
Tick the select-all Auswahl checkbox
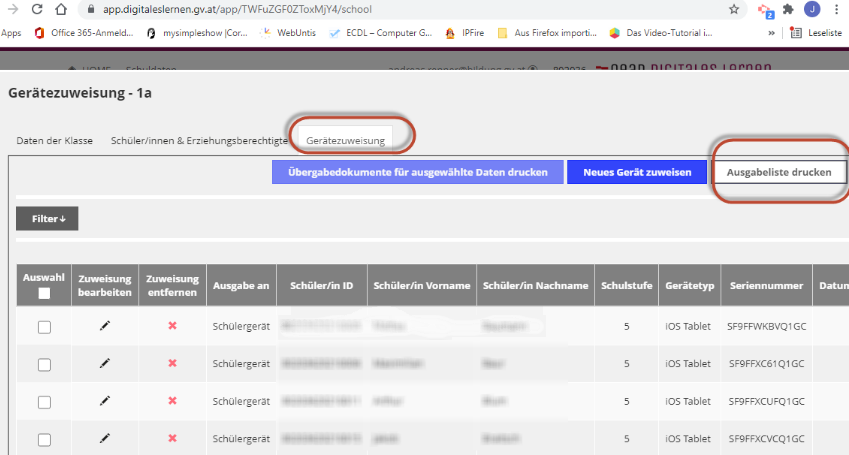pos(43,293)
